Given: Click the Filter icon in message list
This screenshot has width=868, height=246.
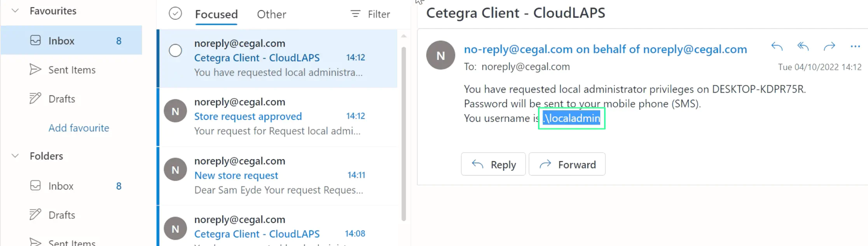Looking at the screenshot, I should [355, 14].
